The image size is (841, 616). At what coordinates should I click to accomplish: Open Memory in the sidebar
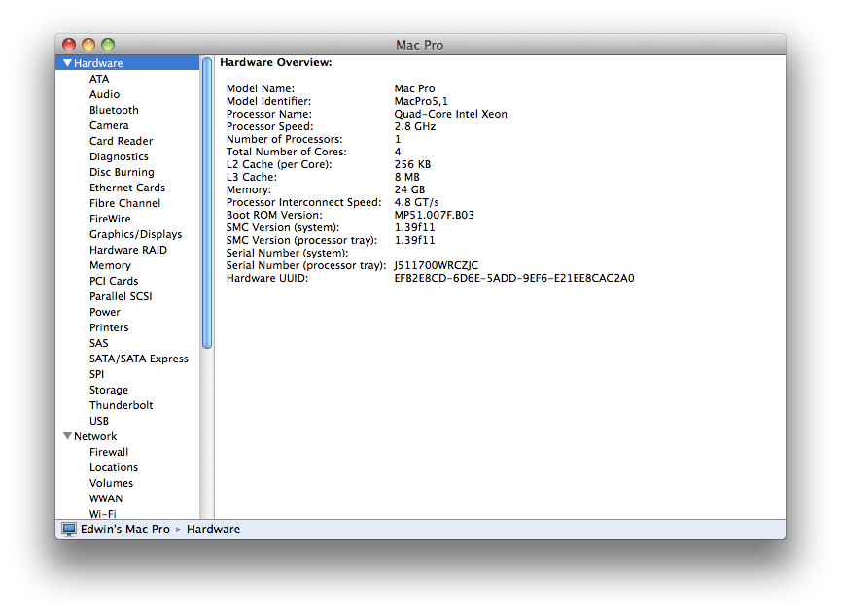(x=110, y=265)
